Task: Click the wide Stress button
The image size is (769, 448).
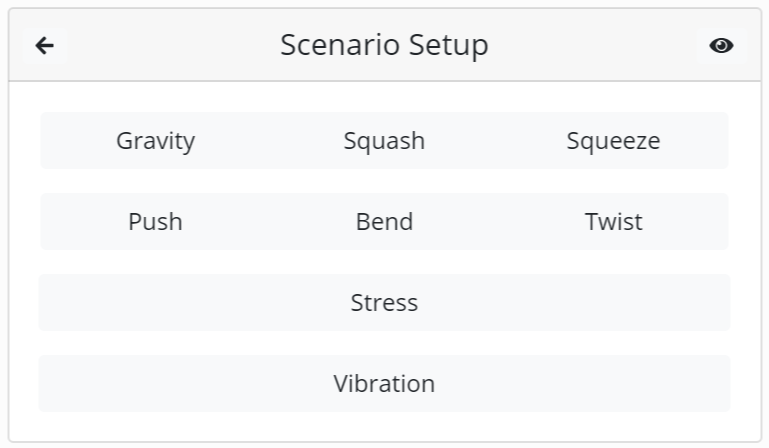Action: pyautogui.click(x=384, y=303)
